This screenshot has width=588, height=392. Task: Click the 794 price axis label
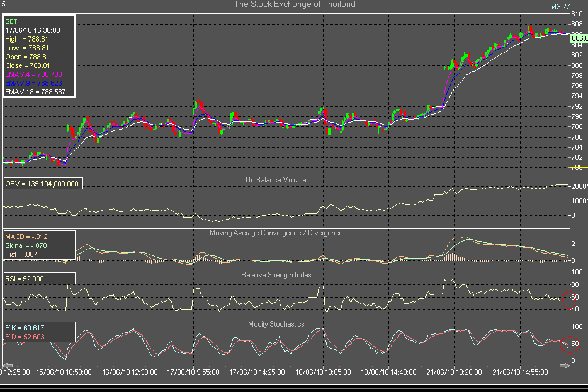pos(577,96)
